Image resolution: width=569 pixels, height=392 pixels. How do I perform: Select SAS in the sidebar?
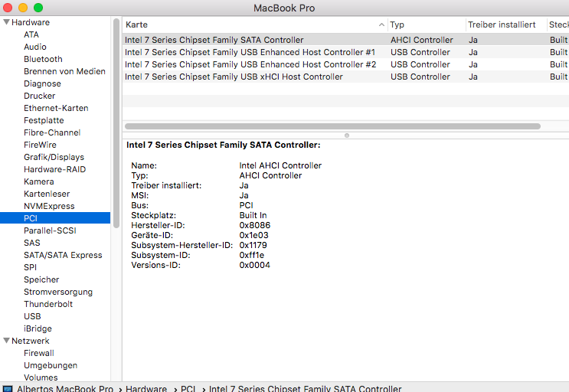(32, 243)
